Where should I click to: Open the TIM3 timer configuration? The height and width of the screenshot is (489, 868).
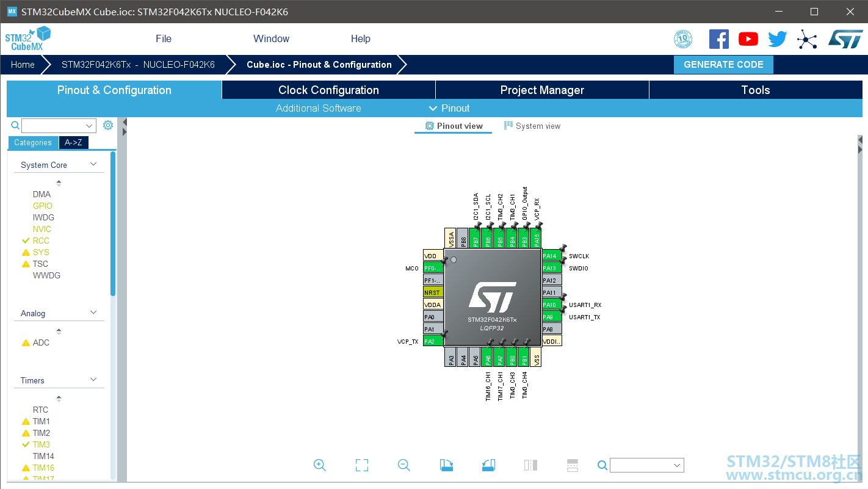coord(42,444)
